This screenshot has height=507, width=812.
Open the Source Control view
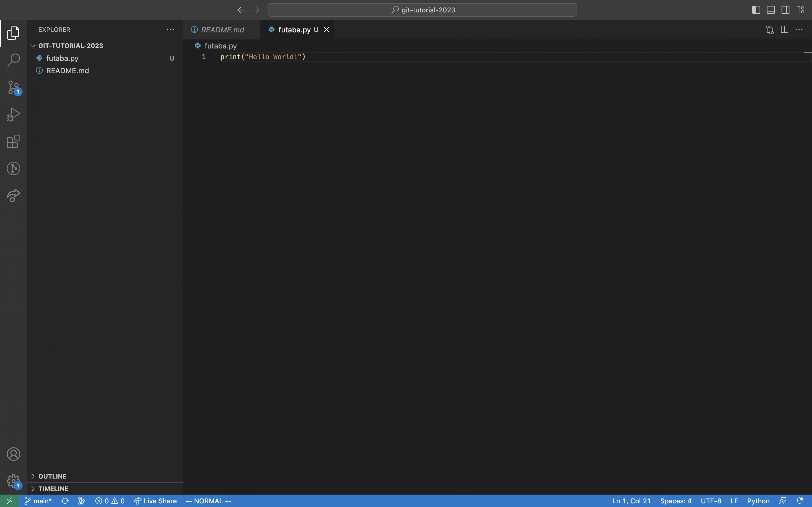[14, 87]
